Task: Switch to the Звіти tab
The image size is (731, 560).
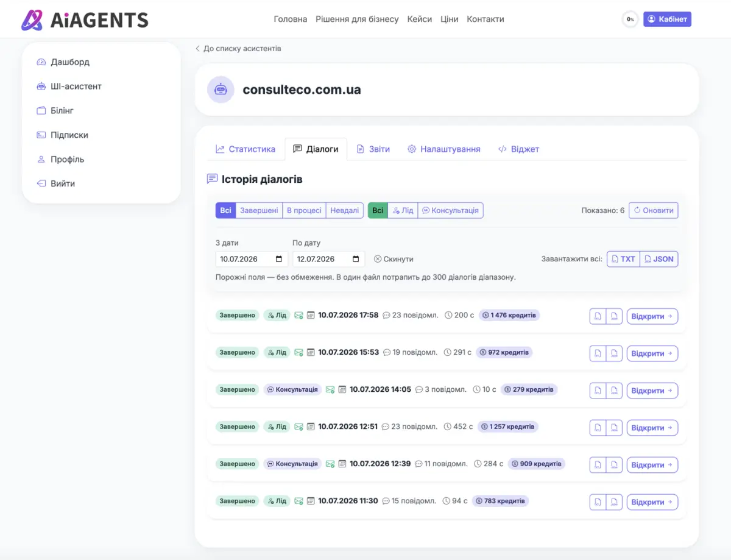Action: pyautogui.click(x=373, y=149)
